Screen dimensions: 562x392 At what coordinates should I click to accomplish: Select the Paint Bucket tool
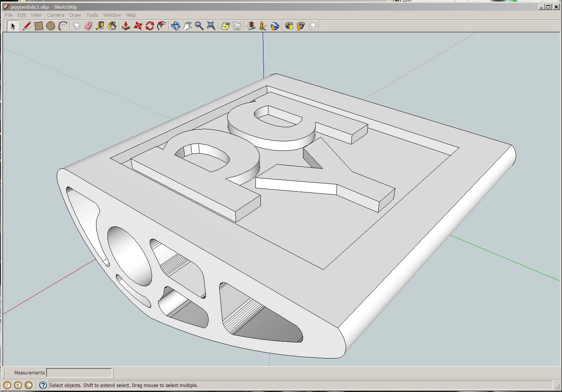112,26
